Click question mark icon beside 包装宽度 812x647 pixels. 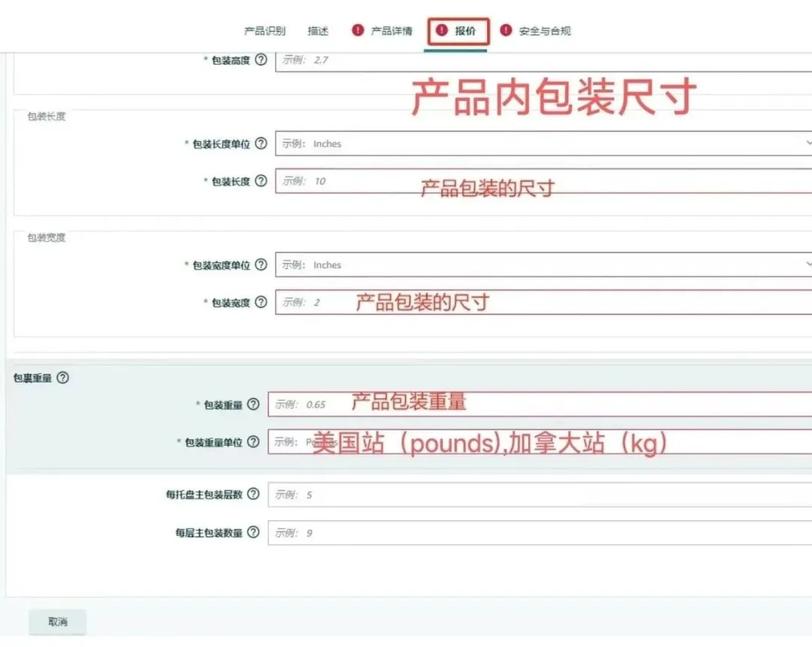tap(261, 302)
